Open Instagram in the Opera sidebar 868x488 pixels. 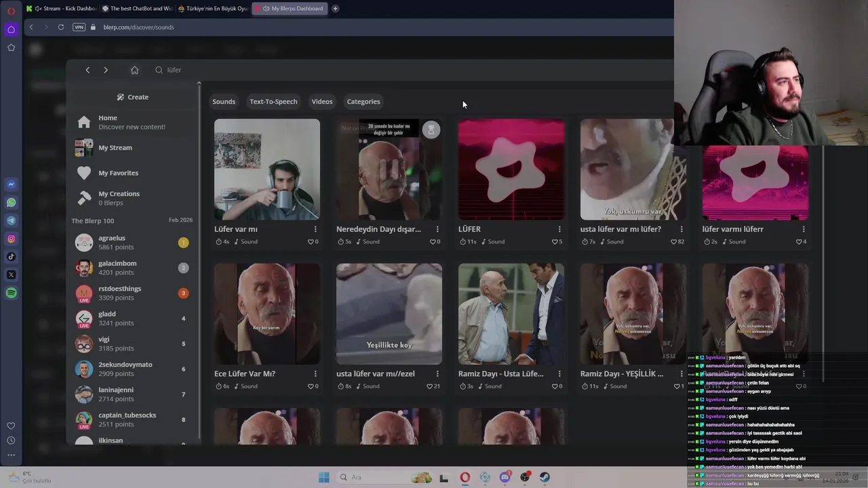click(11, 239)
